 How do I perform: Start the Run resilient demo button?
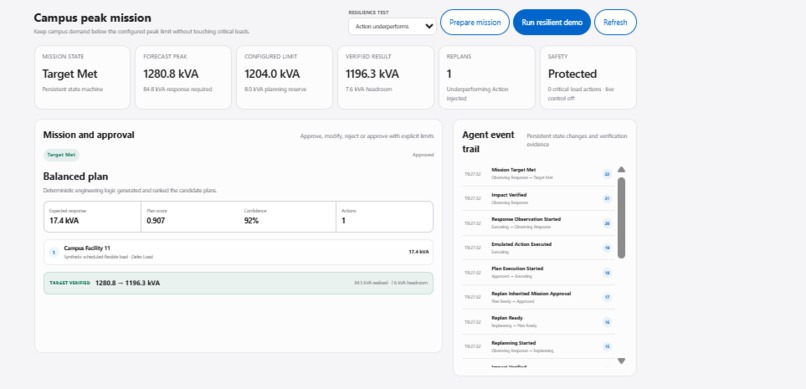(552, 22)
